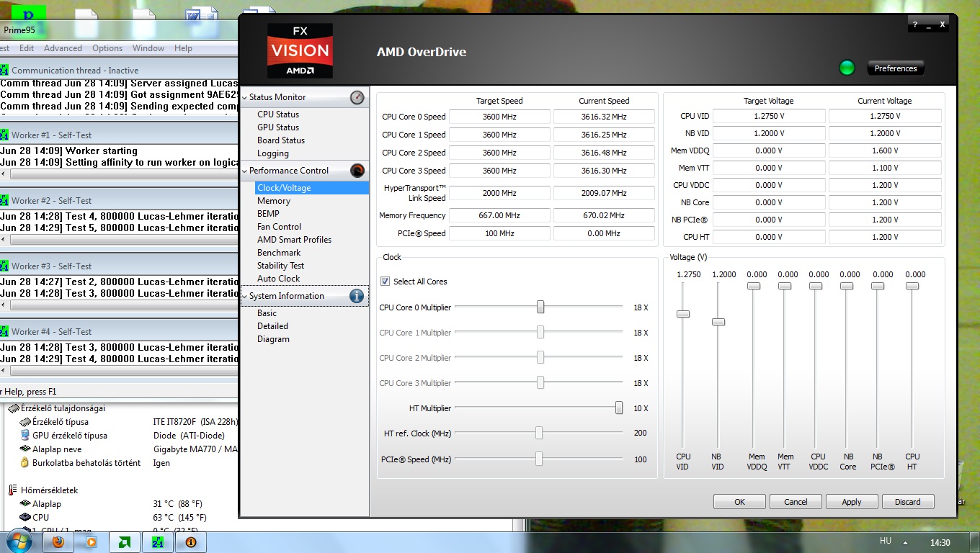Open Prime95 Options menu

coord(107,48)
